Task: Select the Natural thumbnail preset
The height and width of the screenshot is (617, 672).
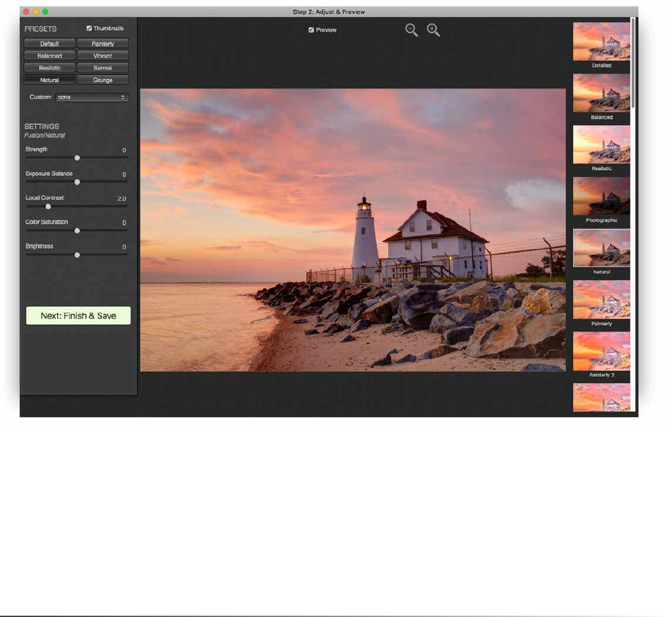Action: click(601, 248)
